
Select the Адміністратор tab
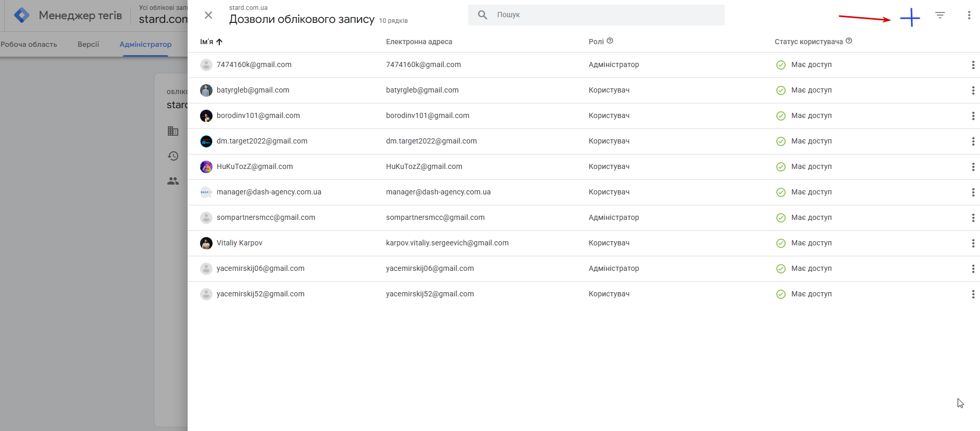[145, 44]
